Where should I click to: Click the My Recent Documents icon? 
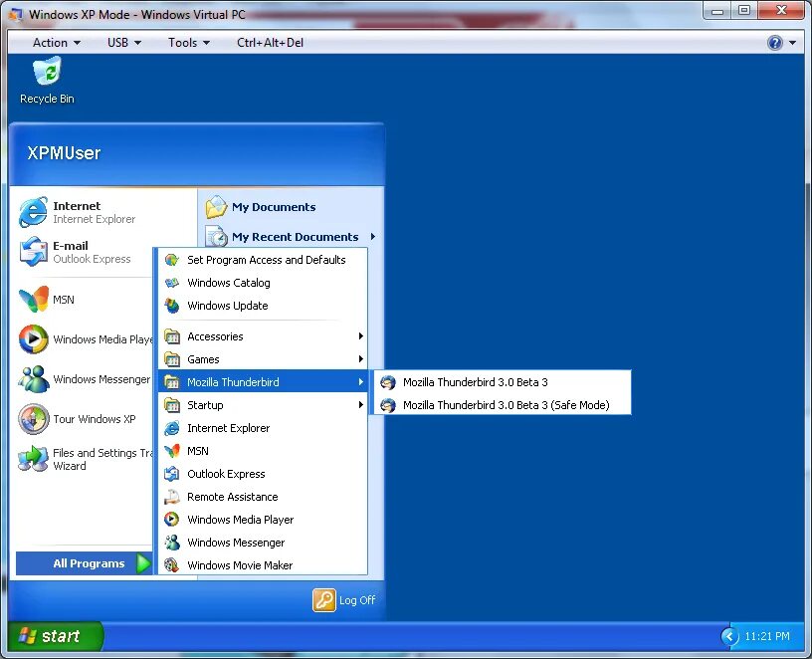click(x=217, y=237)
